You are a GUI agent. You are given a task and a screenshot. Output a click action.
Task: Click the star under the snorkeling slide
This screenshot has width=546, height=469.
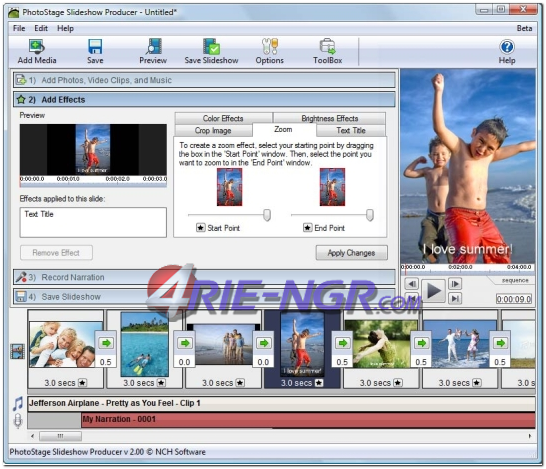coord(161,383)
